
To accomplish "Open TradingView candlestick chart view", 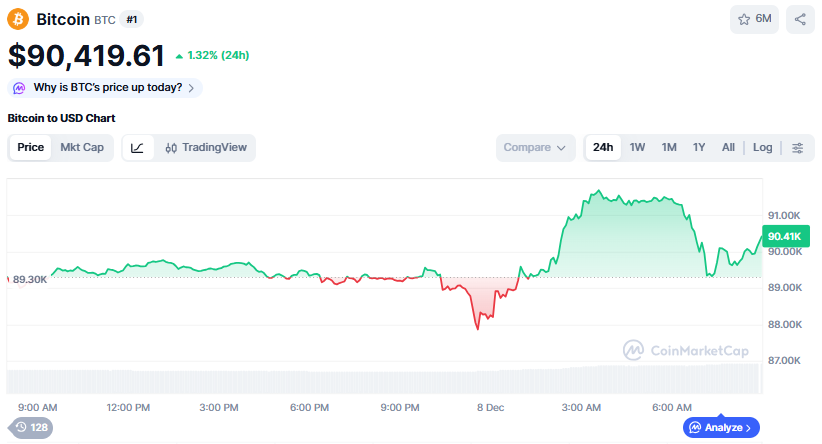I will [205, 148].
